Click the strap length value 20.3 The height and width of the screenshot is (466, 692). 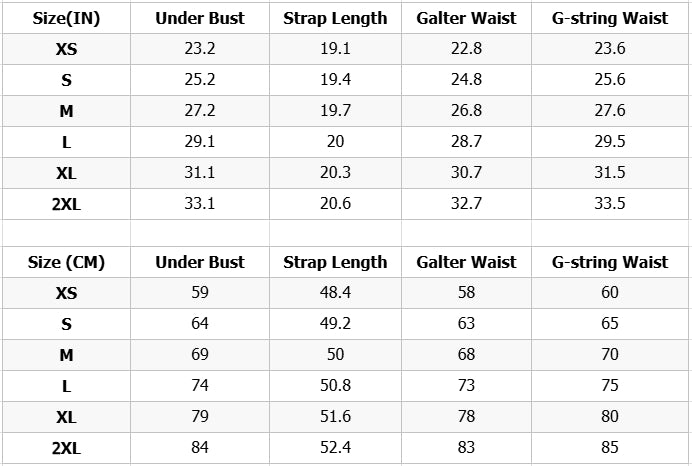[x=335, y=173]
